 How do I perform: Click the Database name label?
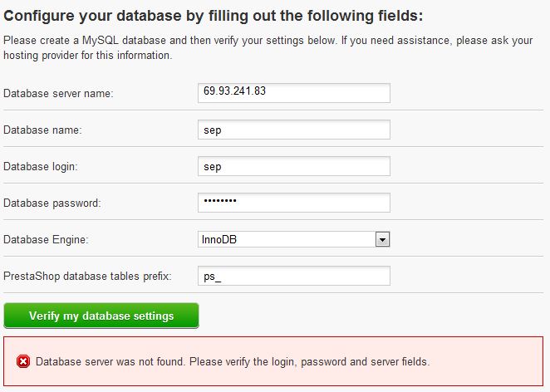(x=42, y=130)
